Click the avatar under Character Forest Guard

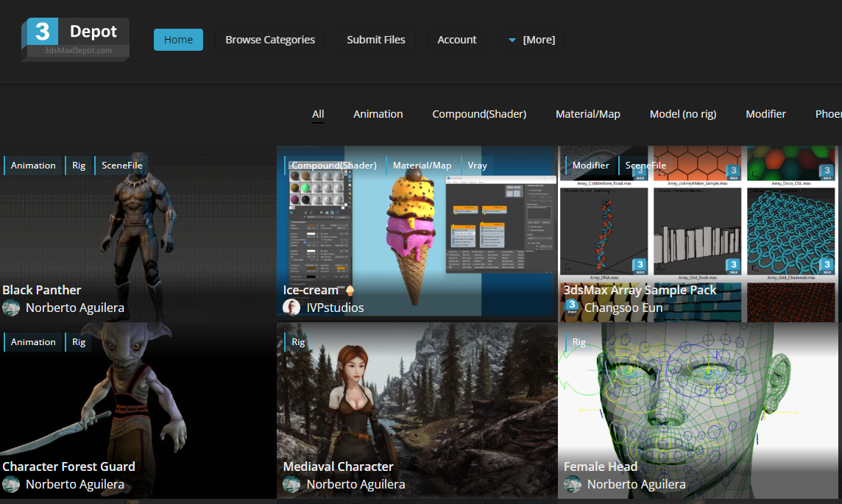coord(10,484)
